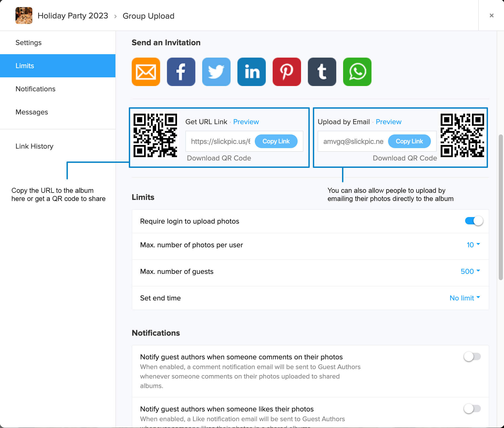Screen dimensions: 504x428
Task: Preview the Upload by Email page
Action: click(x=388, y=122)
